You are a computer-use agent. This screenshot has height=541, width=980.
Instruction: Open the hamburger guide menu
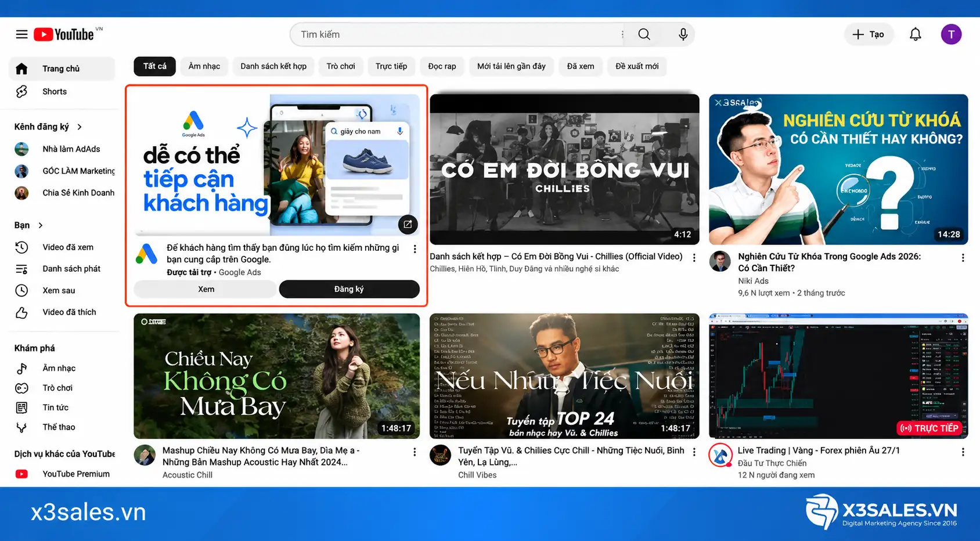pos(21,34)
